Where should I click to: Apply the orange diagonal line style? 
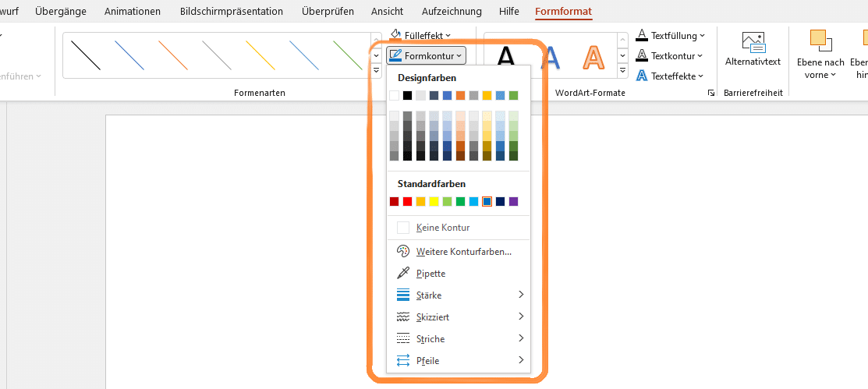point(173,55)
